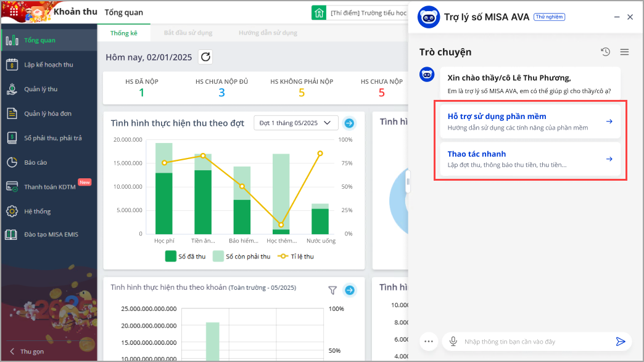Select Thao tác nhanh option
This screenshot has height=362, width=644.
(530, 159)
